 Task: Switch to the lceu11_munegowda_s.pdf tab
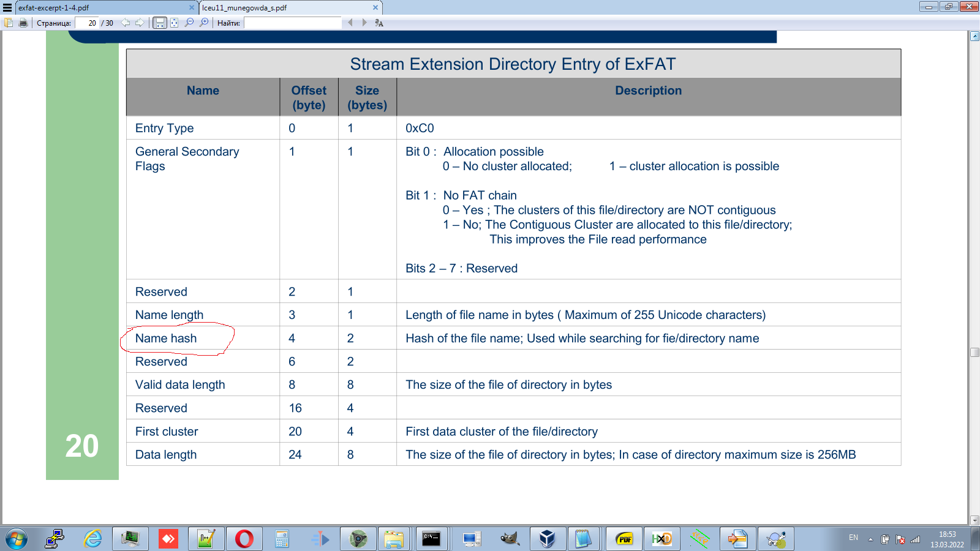(288, 7)
